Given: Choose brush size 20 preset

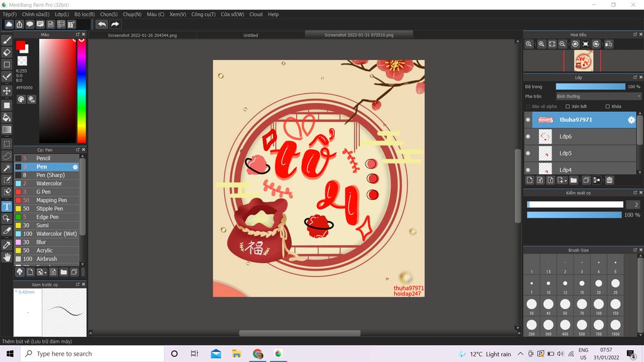Looking at the screenshot, I should (599, 286).
